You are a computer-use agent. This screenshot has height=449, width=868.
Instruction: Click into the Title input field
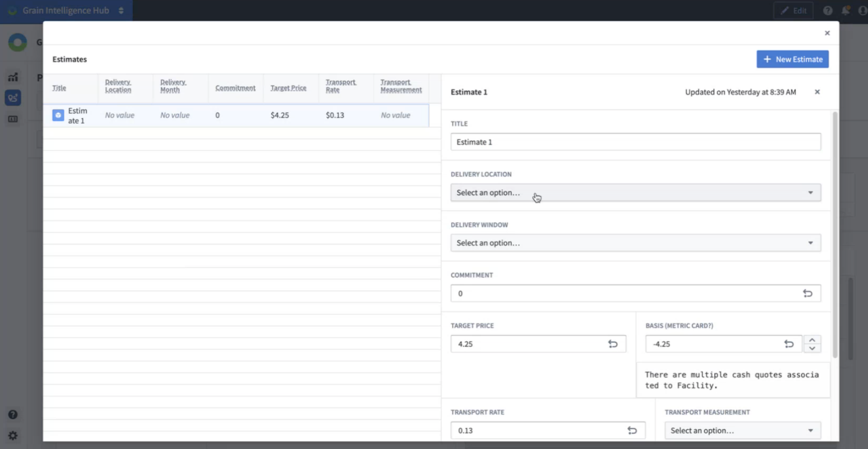click(635, 142)
